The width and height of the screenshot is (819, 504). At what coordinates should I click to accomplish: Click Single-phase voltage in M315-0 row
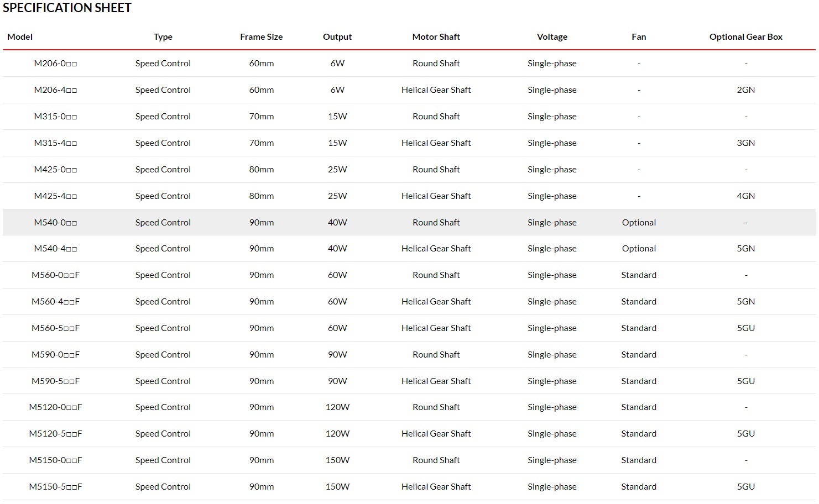coord(552,117)
